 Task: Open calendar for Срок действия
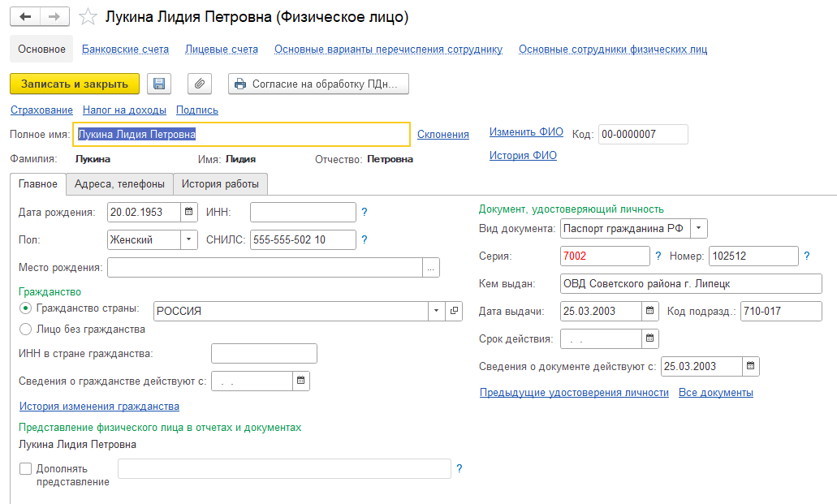point(649,338)
